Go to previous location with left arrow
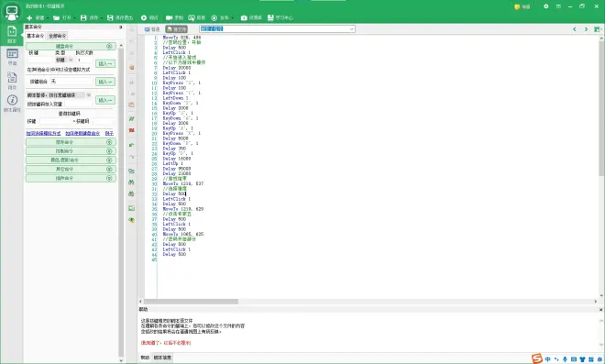Screen dimensions: 605x364 tap(575, 29)
